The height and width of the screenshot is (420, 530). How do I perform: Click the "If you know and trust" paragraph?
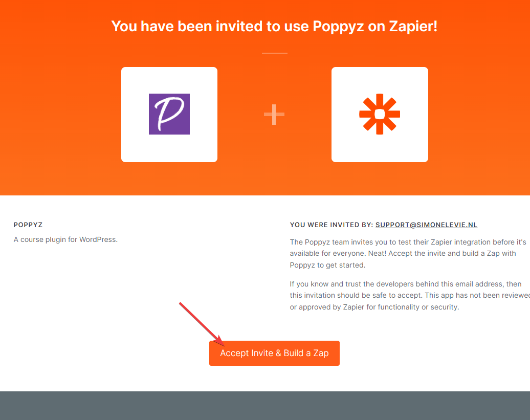pos(406,295)
